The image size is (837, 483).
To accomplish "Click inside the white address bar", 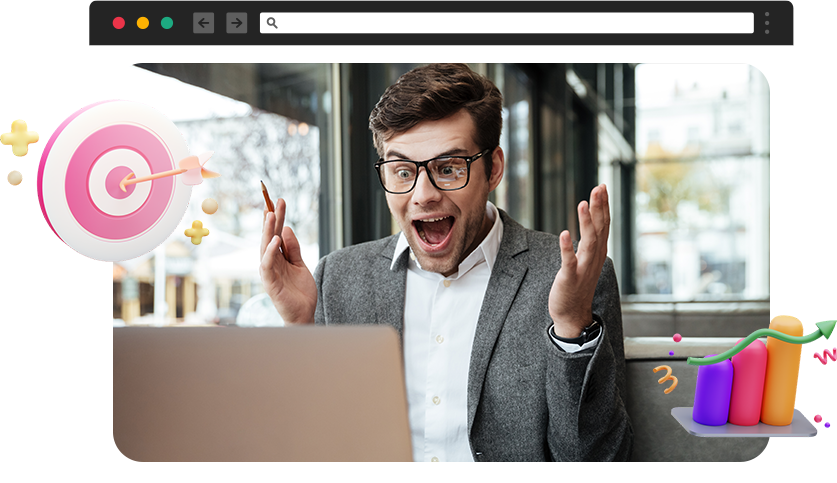I will [510, 23].
